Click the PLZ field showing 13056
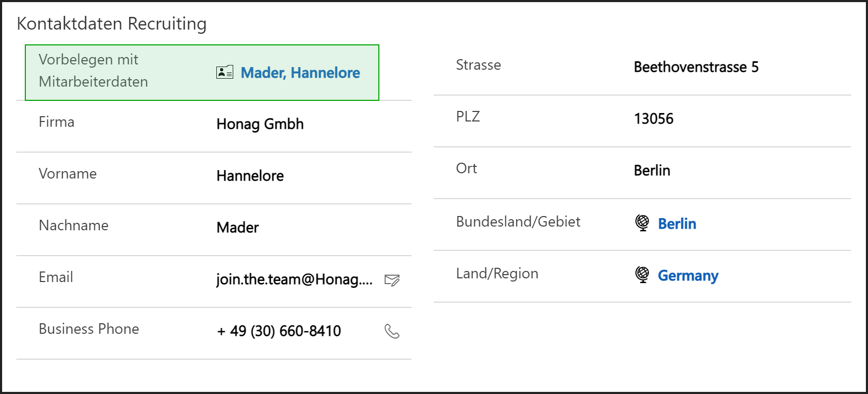Viewport: 868px width, 394px height. pyautogui.click(x=654, y=119)
